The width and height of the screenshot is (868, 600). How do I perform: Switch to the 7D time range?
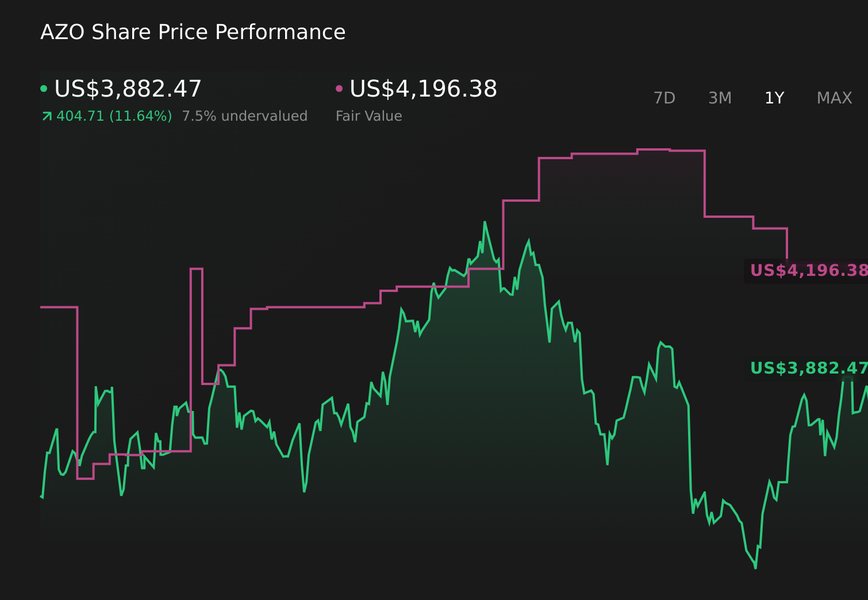click(x=664, y=98)
